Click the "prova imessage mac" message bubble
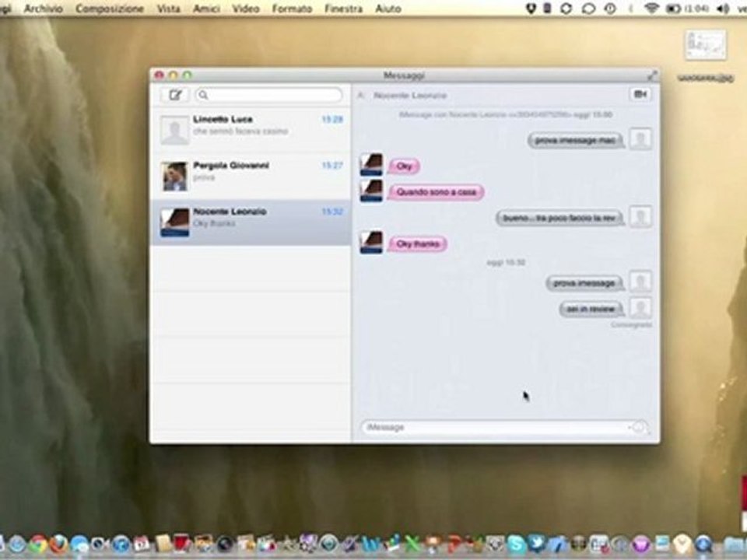Viewport: 747px width, 560px height. pyautogui.click(x=576, y=140)
